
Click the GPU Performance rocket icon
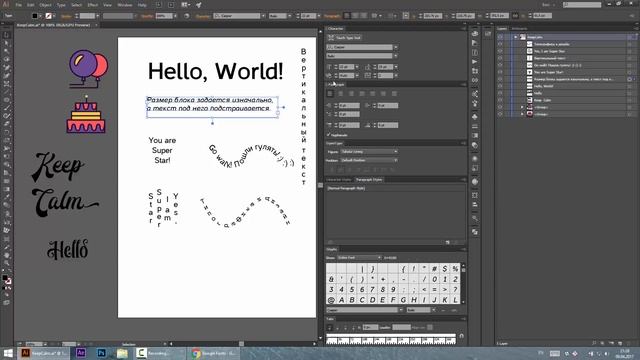[199, 5]
